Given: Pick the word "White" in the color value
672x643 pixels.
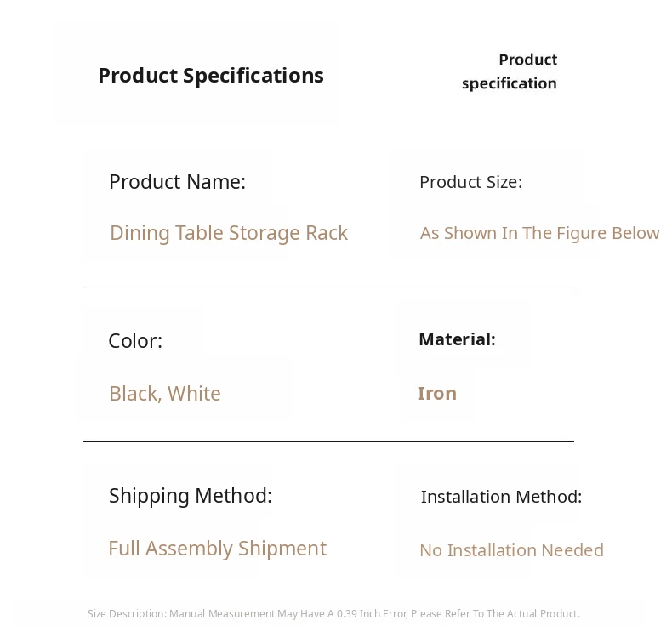Looking at the screenshot, I should click(x=194, y=394).
